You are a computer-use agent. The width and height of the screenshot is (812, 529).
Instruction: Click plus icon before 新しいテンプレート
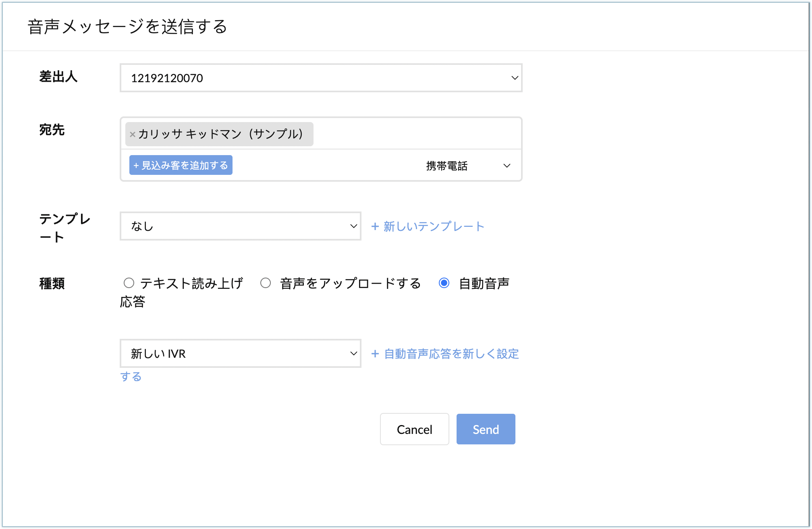point(375,226)
